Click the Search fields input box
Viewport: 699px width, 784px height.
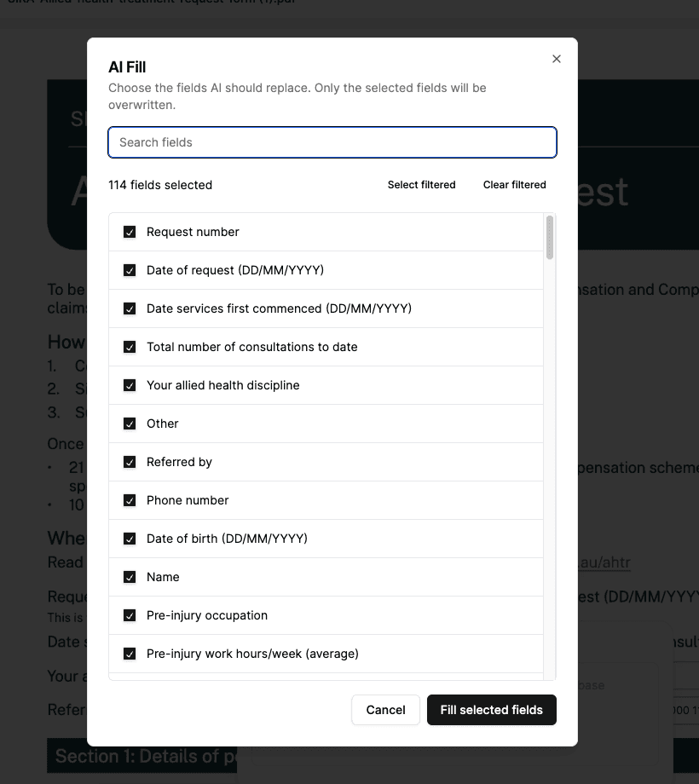332,141
